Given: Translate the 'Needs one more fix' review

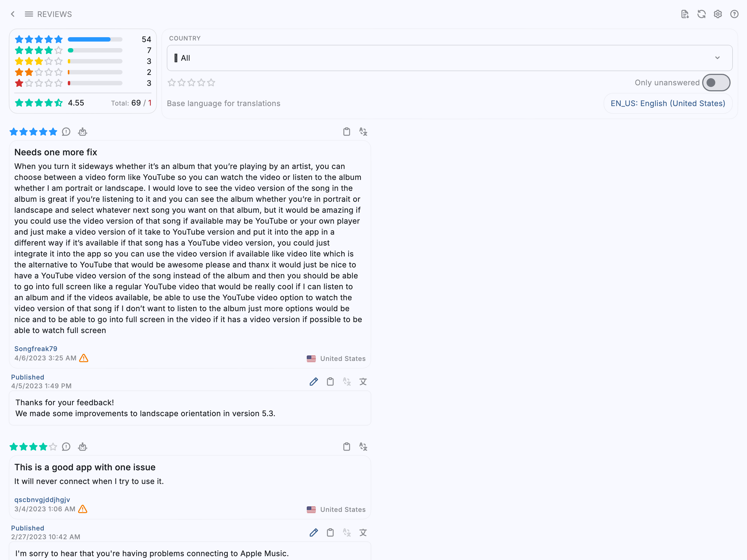Looking at the screenshot, I should tap(363, 132).
